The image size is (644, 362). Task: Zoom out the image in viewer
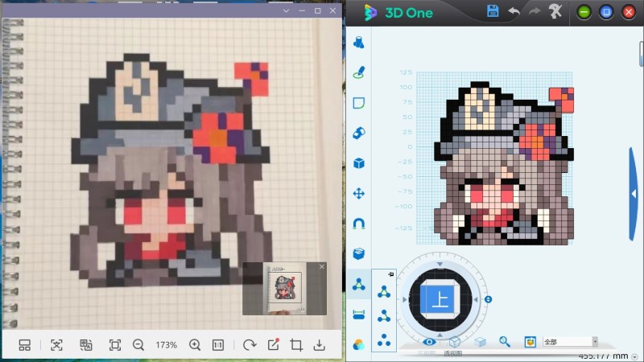138,345
